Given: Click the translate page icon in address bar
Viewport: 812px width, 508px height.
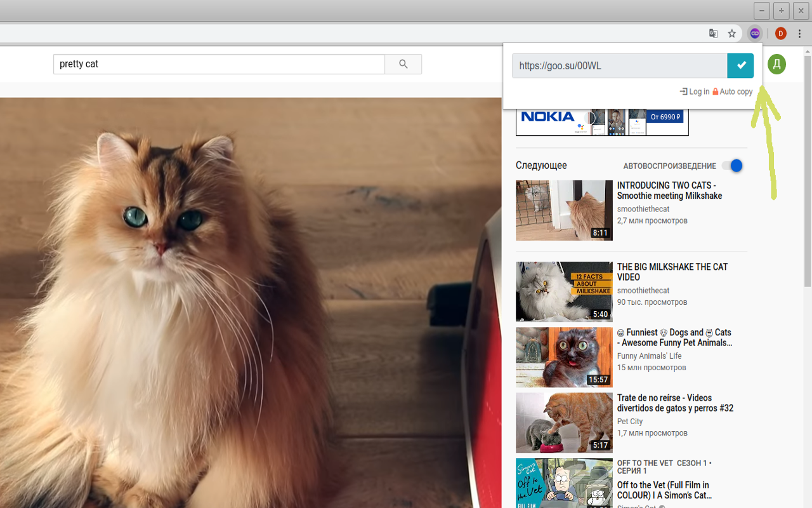Looking at the screenshot, I should tap(714, 34).
